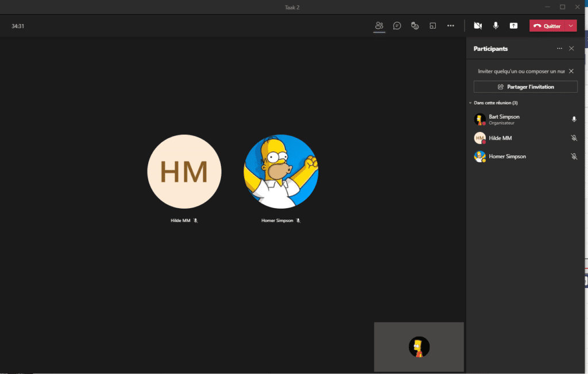Click Homer Simpson's small avatar in list

pyautogui.click(x=479, y=156)
